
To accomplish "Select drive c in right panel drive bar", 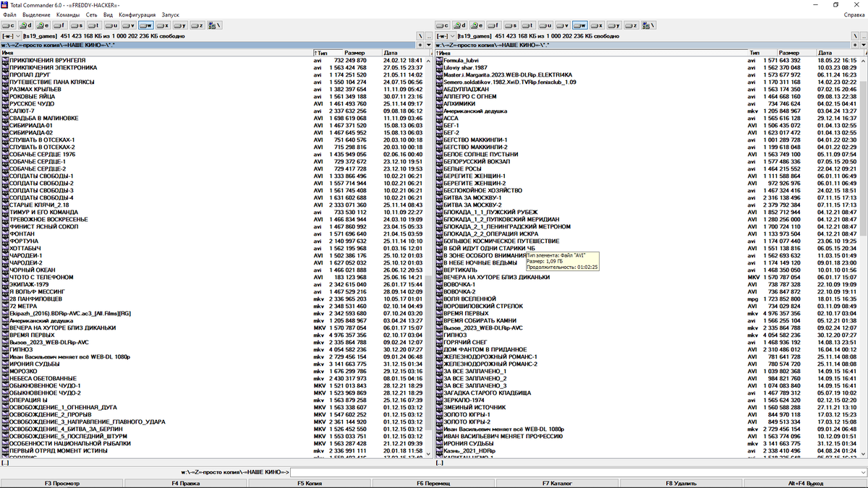I will point(443,25).
